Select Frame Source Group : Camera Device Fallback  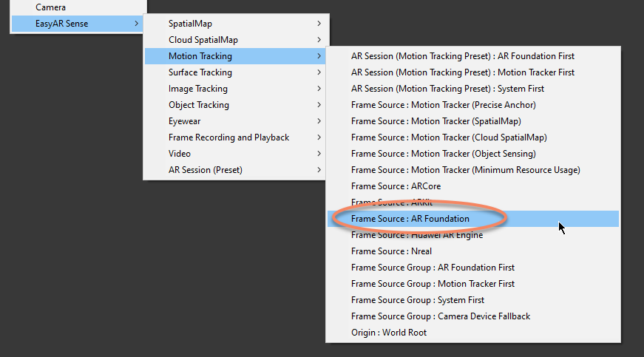click(x=473, y=316)
